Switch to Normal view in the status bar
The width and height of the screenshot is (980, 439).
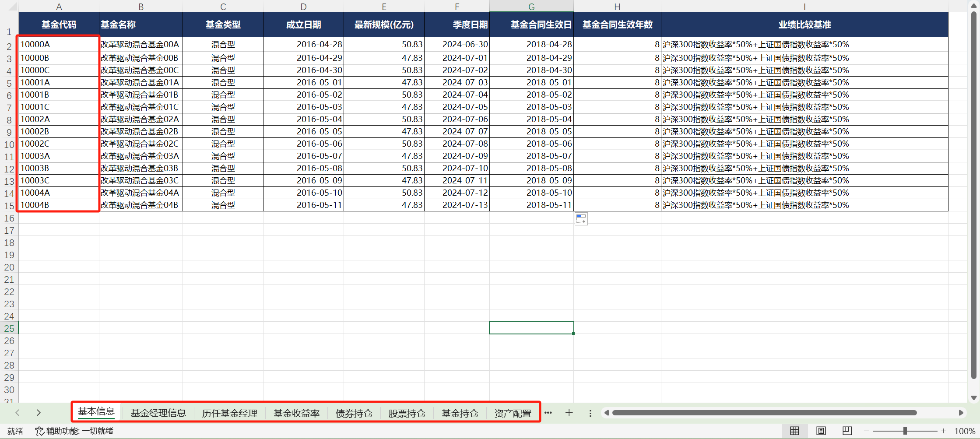pos(794,431)
